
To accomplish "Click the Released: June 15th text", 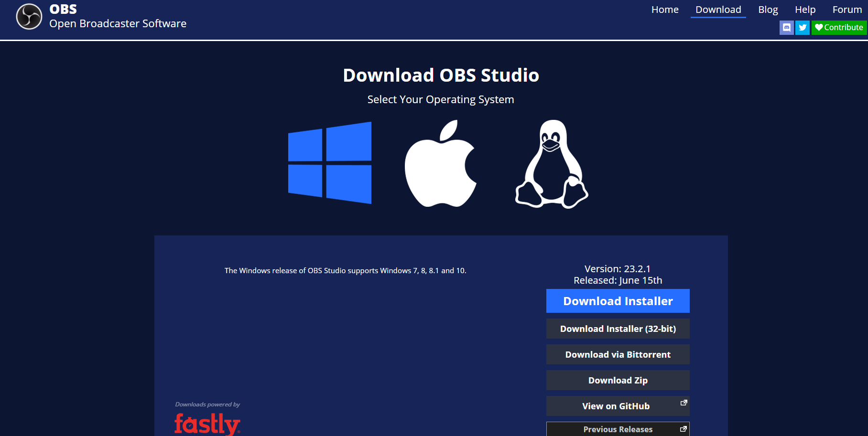I will (x=618, y=280).
